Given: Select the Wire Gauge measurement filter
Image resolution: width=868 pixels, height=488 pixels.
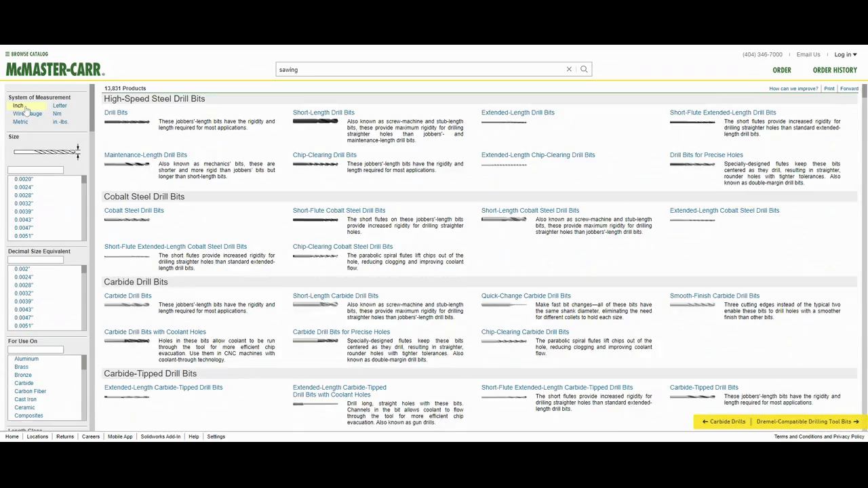Looking at the screenshot, I should click(x=27, y=114).
